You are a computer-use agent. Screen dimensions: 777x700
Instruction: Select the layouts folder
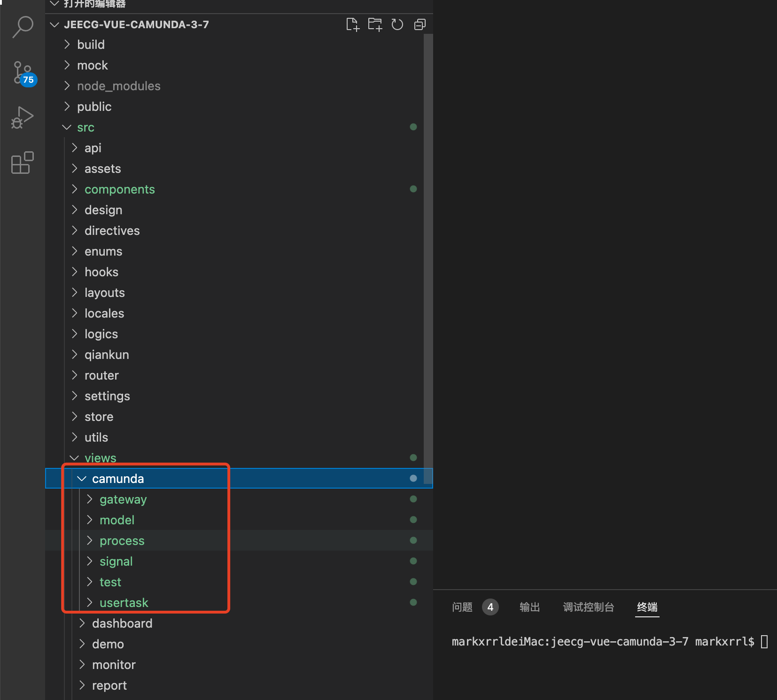[239, 293]
